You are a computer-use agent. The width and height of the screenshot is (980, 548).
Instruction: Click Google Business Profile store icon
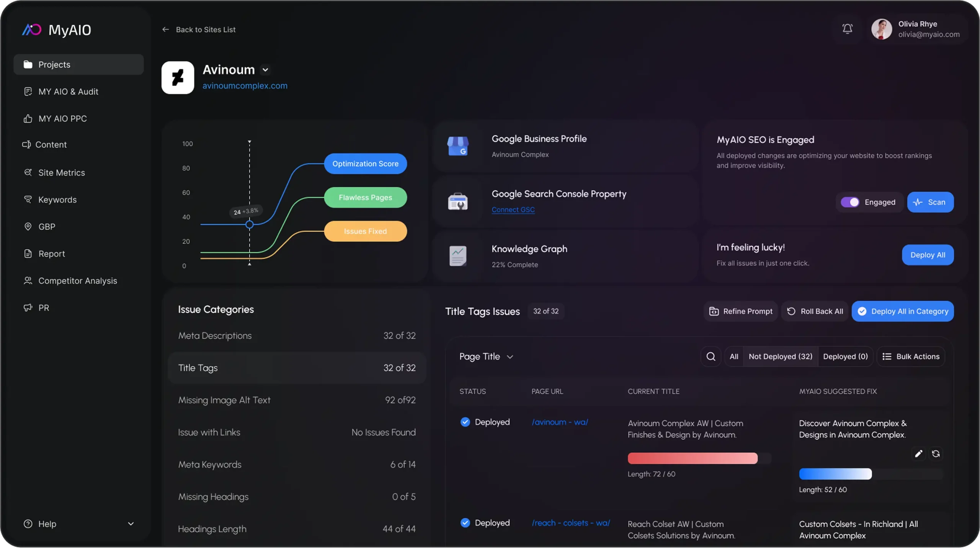[x=458, y=146]
